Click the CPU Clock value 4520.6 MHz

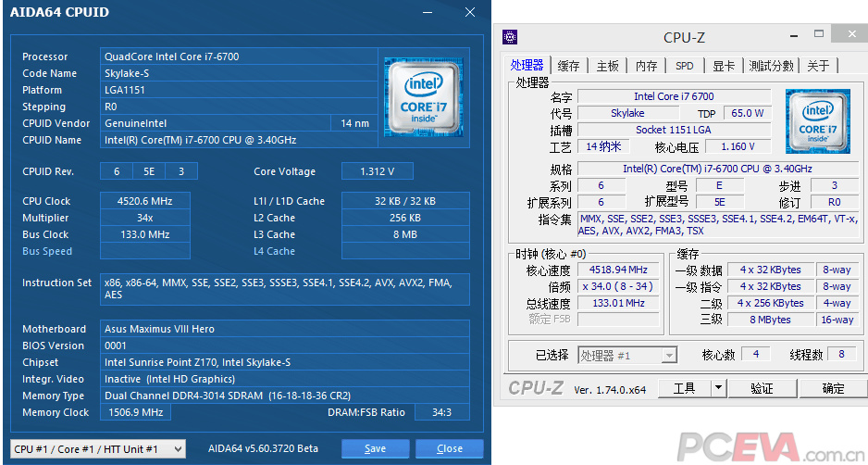(x=145, y=201)
